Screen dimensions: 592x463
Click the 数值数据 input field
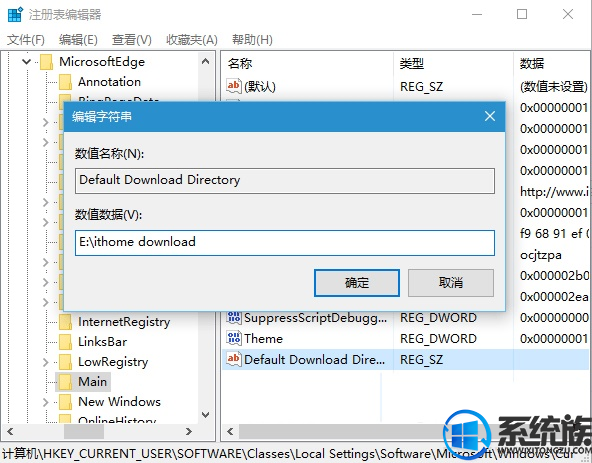pos(285,243)
